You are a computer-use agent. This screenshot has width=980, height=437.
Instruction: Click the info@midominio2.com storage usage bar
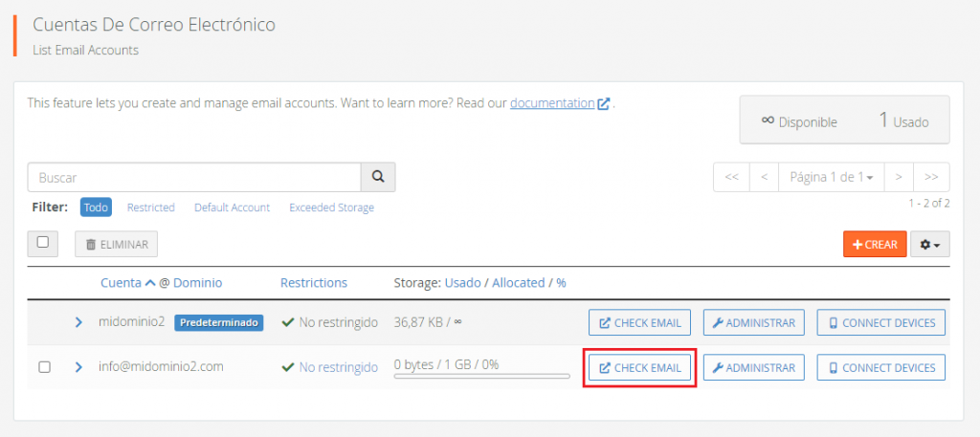pos(481,377)
